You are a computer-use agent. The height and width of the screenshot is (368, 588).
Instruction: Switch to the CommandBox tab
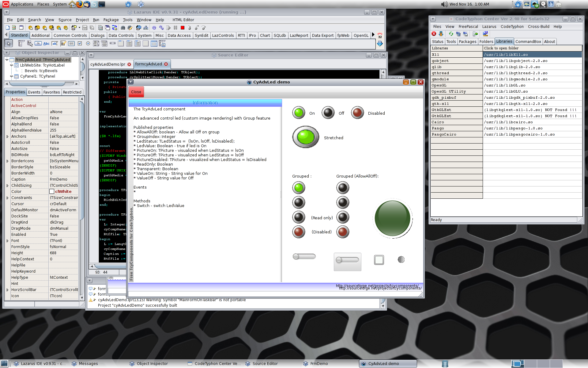(528, 41)
